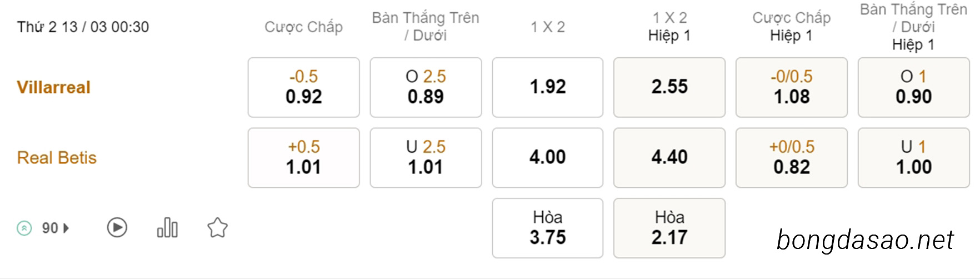Viewport: 980px width, 279px height.
Task: Select first-half draw Hòa at 2.17
Action: click(669, 228)
